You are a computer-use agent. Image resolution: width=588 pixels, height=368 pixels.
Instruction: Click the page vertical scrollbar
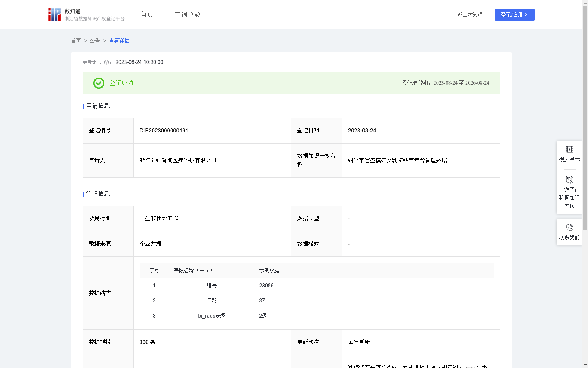pos(585,118)
